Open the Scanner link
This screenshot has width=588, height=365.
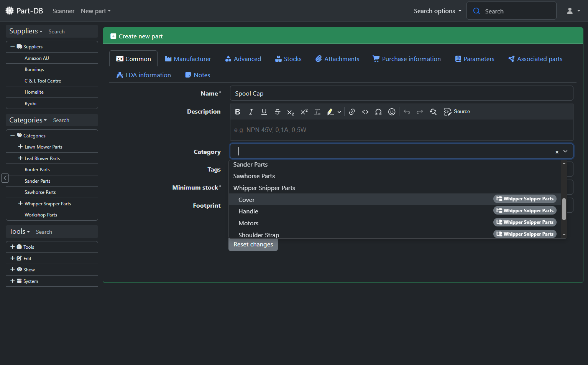(64, 11)
